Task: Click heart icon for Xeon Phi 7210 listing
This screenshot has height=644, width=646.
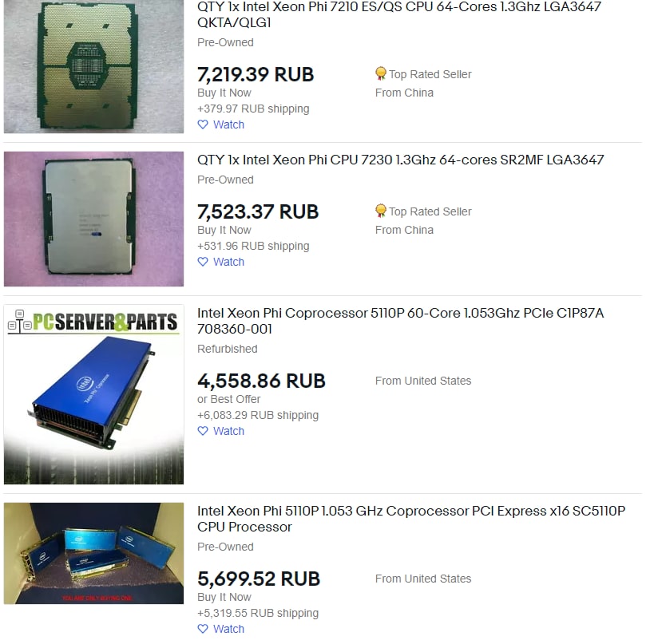Action: (x=203, y=124)
